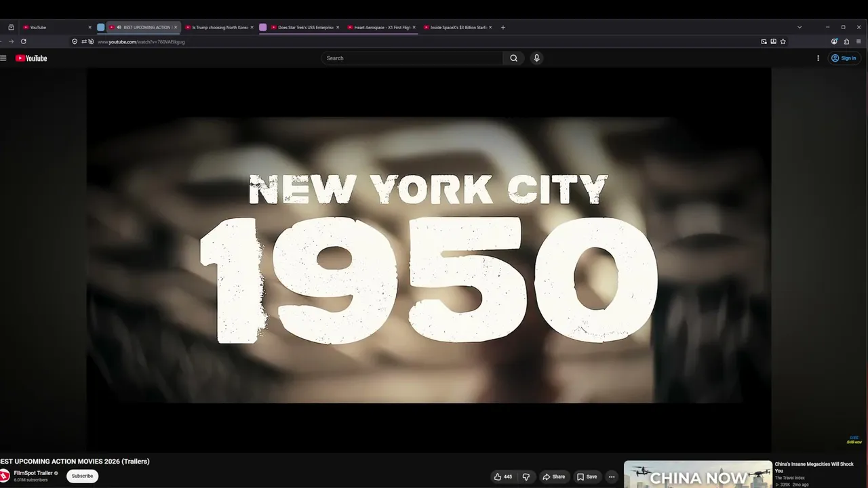Viewport: 868px width, 488px height.
Task: Open a new browser tab
Action: [x=502, y=27]
